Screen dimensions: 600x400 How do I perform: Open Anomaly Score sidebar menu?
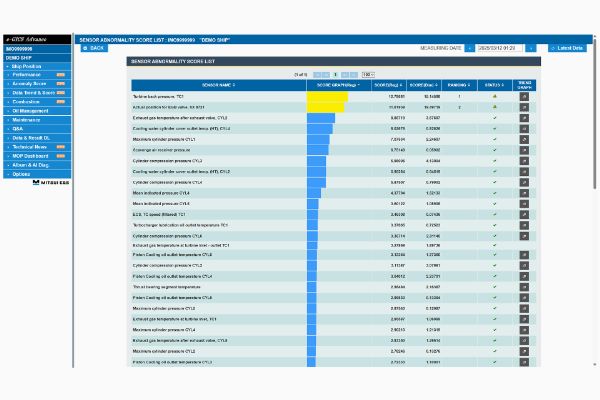(37, 83)
